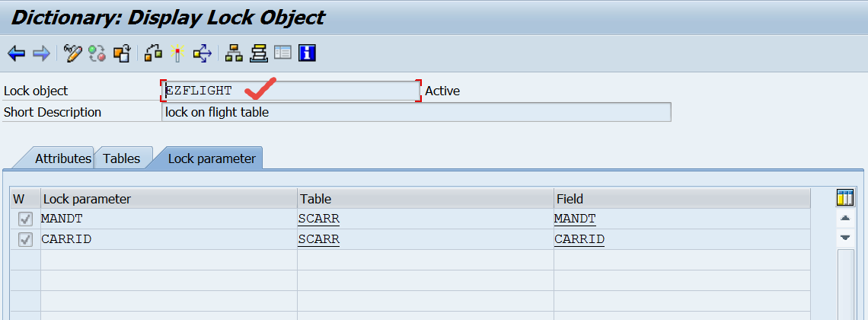The height and width of the screenshot is (320, 868).
Task: Open table column settings icon
Action: point(845,198)
